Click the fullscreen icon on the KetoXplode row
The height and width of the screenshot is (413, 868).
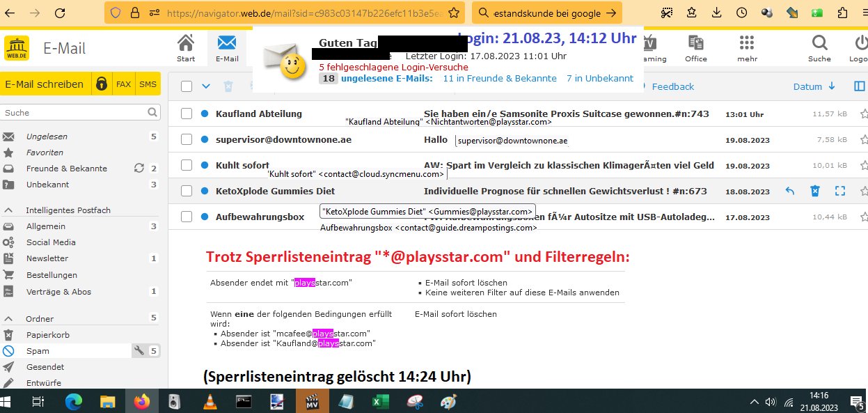coord(840,191)
